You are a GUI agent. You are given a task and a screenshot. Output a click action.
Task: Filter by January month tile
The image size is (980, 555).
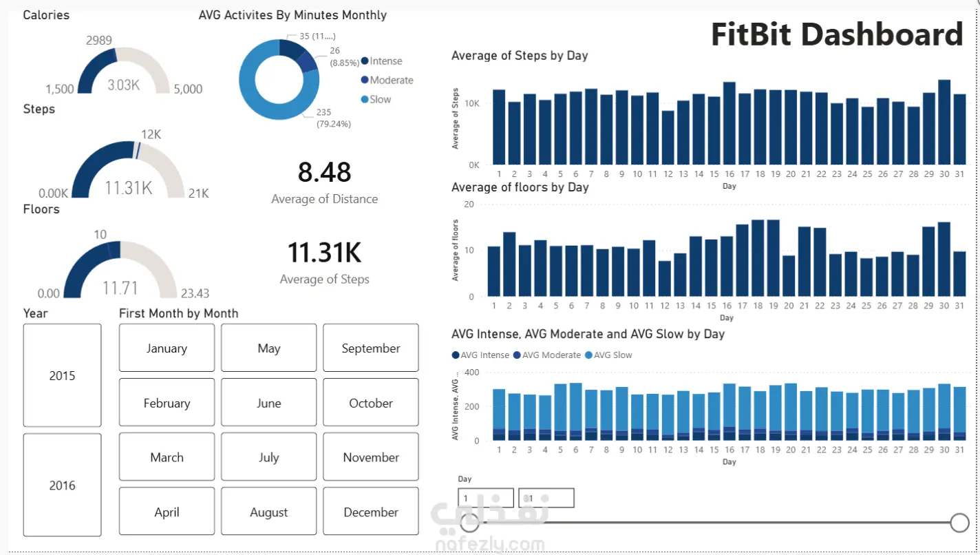click(x=167, y=348)
